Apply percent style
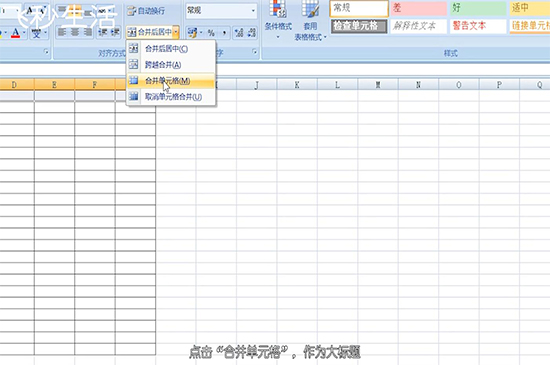 (x=211, y=33)
